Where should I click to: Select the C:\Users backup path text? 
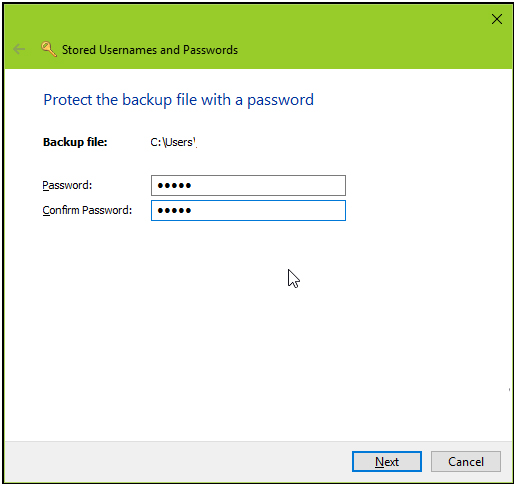(173, 142)
